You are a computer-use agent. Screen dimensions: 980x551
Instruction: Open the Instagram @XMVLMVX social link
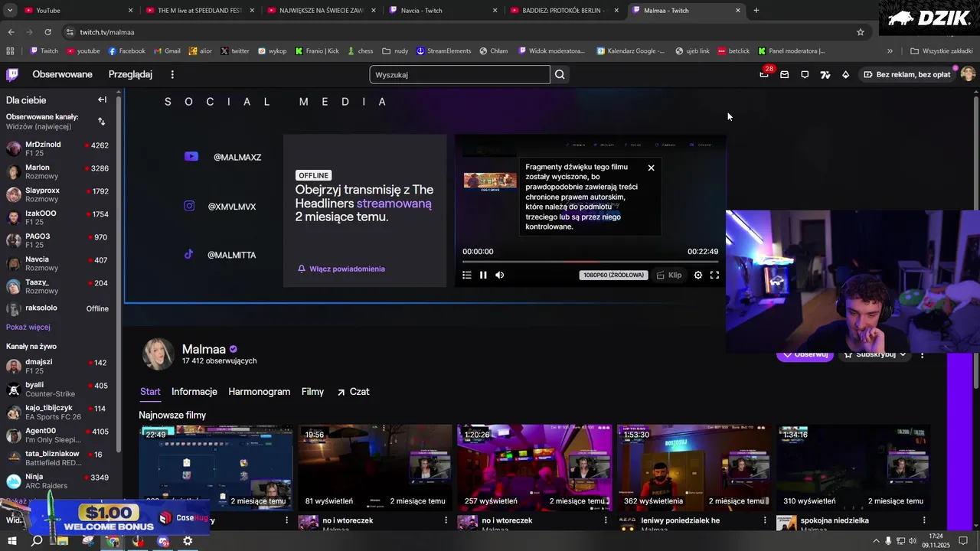pyautogui.click(x=220, y=207)
